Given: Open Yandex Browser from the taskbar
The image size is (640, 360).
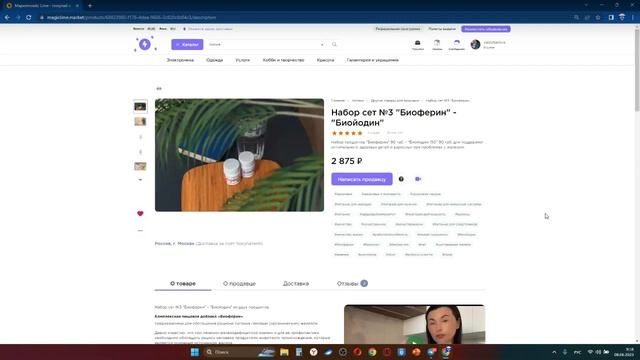Looking at the screenshot, I should click(313, 352).
